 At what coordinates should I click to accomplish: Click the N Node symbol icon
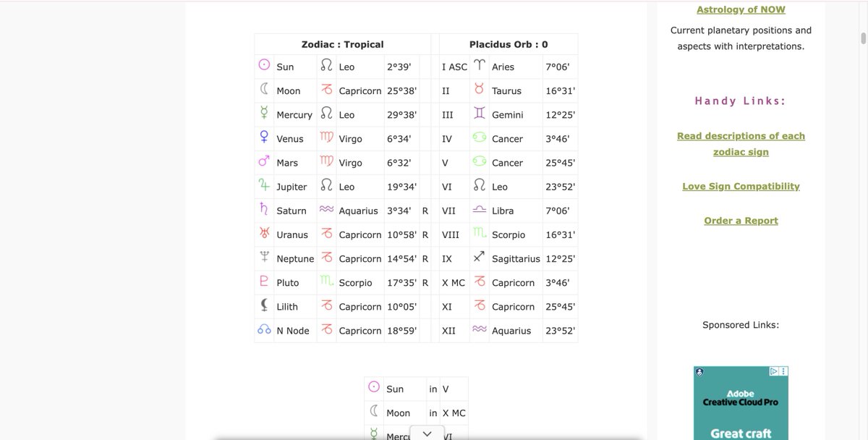point(265,330)
